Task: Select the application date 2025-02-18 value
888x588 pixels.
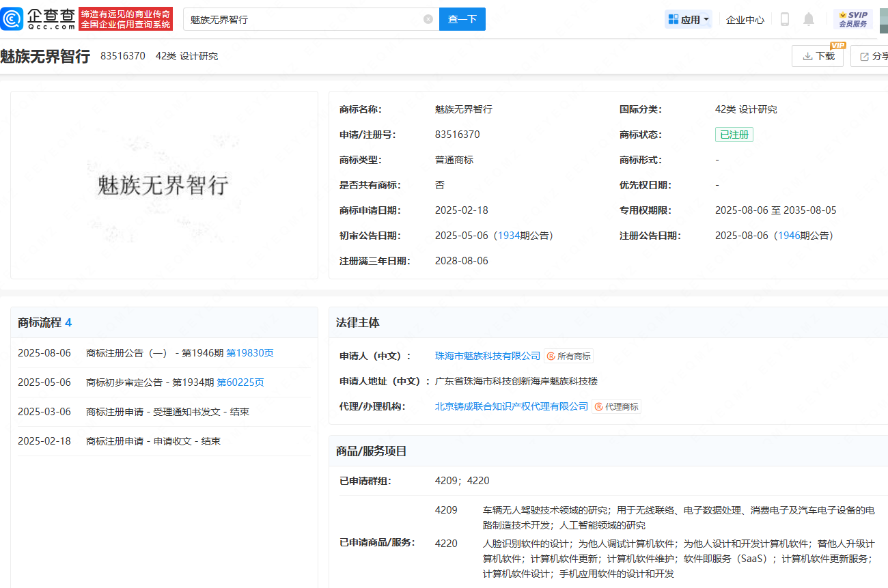Action: click(x=462, y=210)
